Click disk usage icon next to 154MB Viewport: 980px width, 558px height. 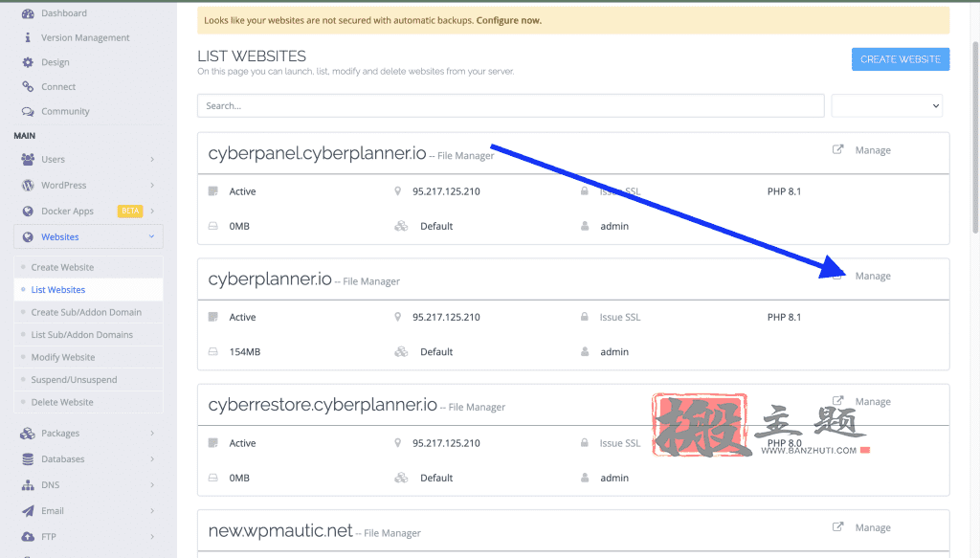point(213,352)
